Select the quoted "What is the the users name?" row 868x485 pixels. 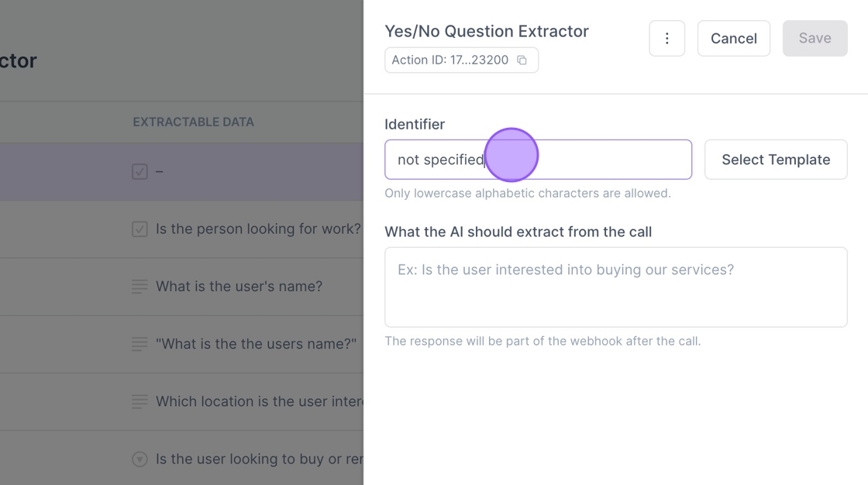[x=256, y=344]
